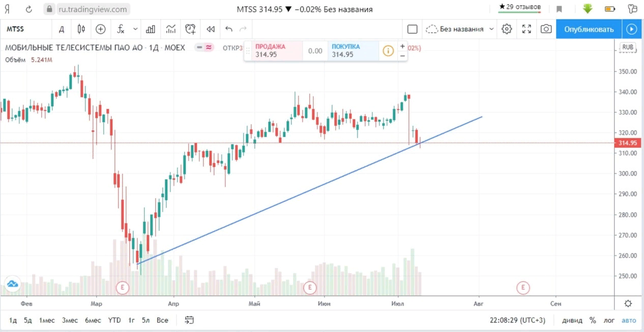
Task: Select the 1мес date range
Action: tap(47, 320)
